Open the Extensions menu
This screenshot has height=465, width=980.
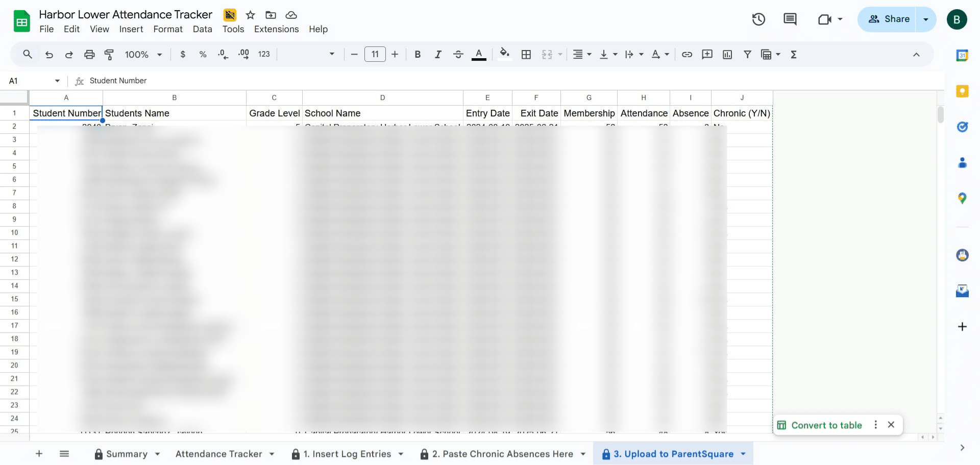pos(277,29)
